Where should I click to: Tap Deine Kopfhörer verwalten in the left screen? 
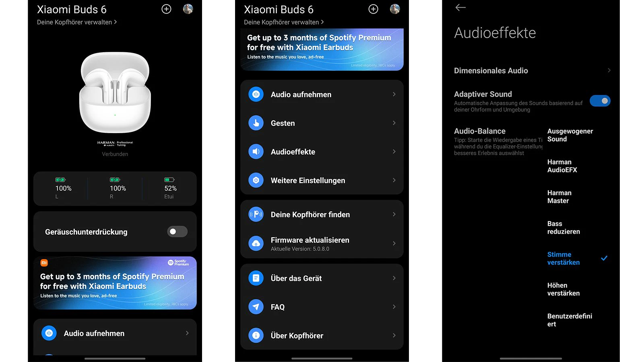77,22
